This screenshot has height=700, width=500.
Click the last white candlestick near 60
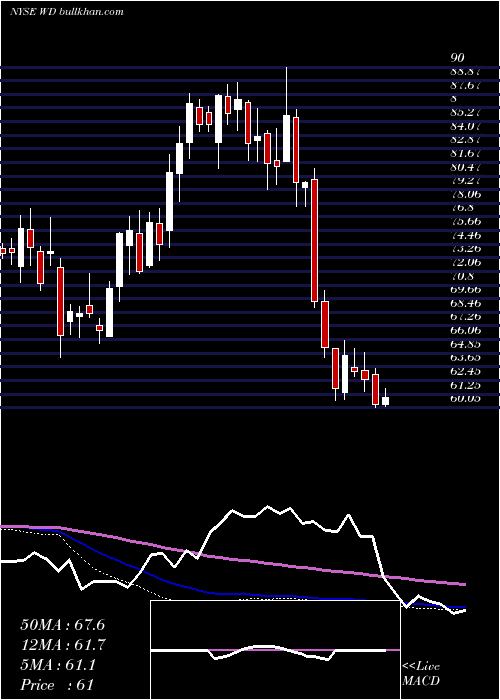coord(386,401)
